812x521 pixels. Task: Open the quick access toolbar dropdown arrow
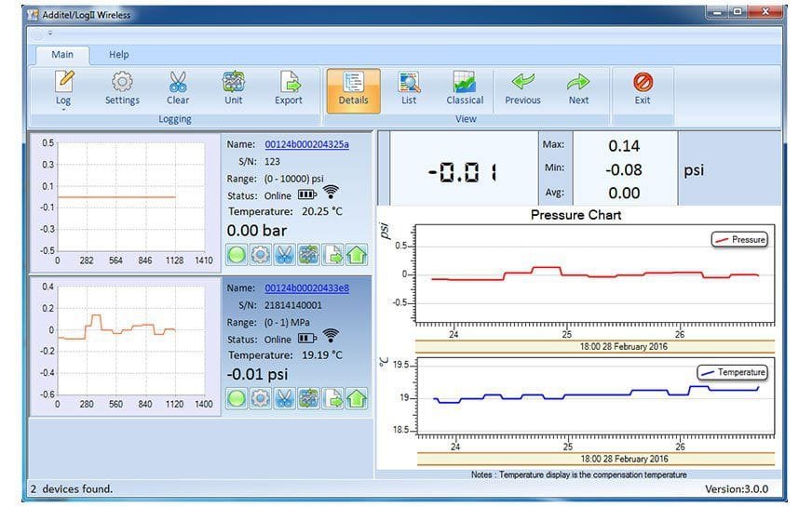(50, 33)
